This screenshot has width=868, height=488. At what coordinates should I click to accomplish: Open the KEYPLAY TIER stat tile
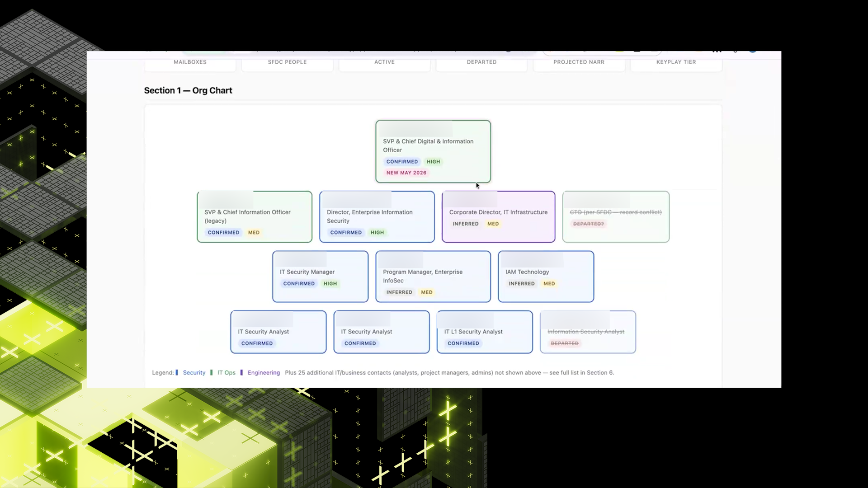pos(676,62)
